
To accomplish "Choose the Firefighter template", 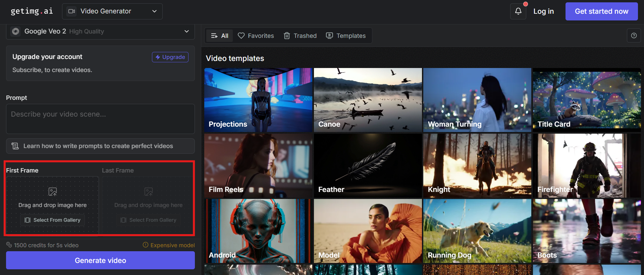I will point(587,166).
